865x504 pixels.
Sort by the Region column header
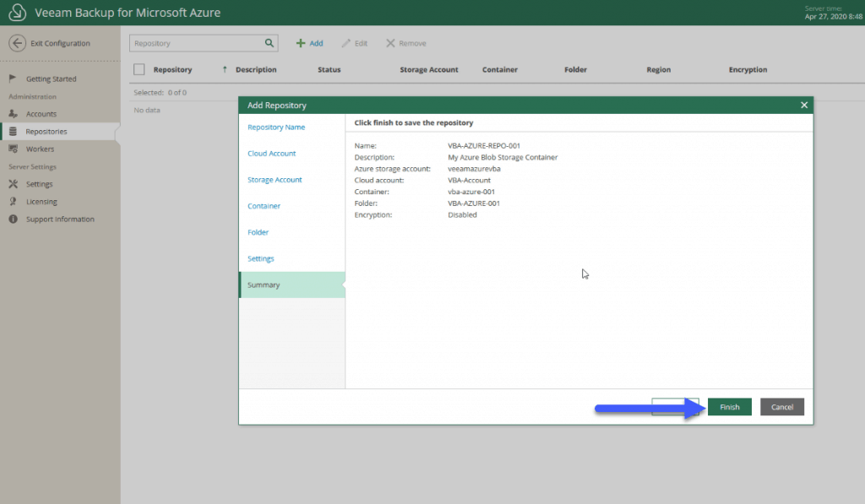point(659,69)
